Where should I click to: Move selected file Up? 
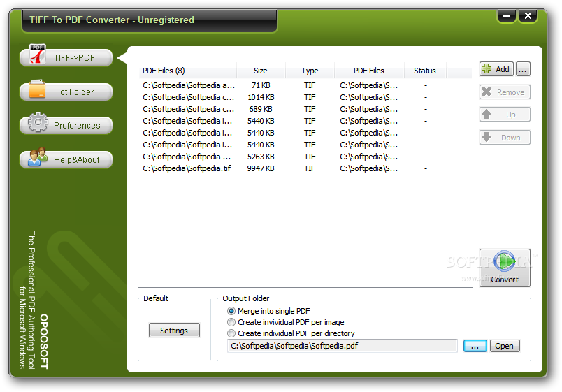(x=505, y=115)
